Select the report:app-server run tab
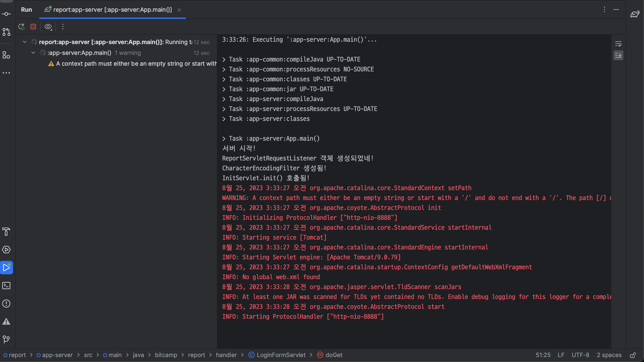The height and width of the screenshot is (362, 644). 112,10
